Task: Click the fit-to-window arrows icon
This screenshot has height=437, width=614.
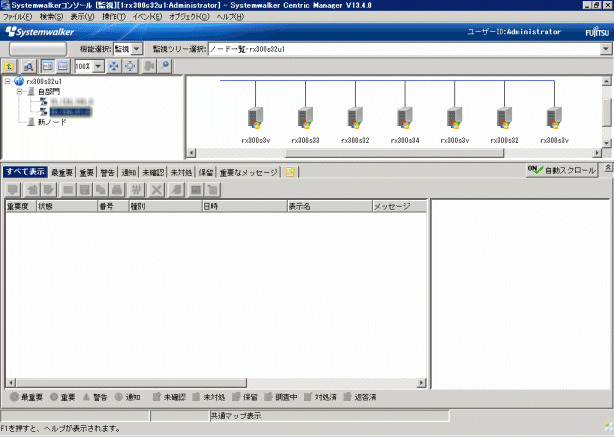Action: tap(114, 66)
